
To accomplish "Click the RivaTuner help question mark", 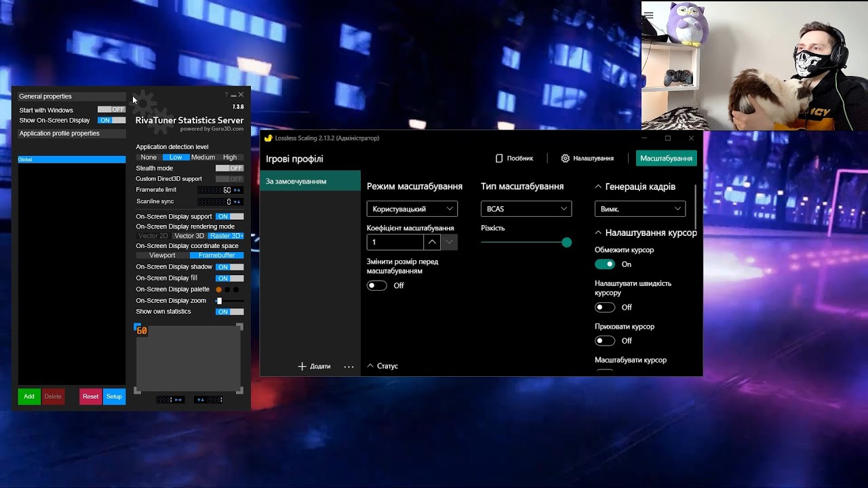I will pyautogui.click(x=226, y=95).
